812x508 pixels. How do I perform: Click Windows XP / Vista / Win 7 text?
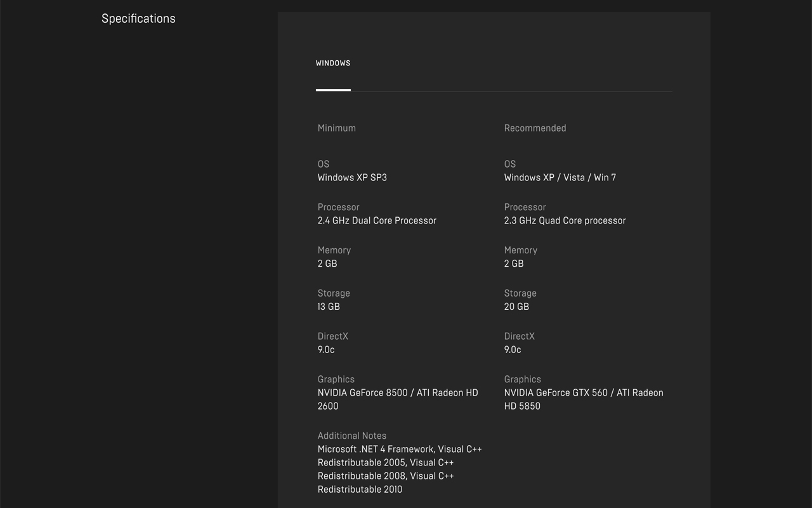[560, 178]
